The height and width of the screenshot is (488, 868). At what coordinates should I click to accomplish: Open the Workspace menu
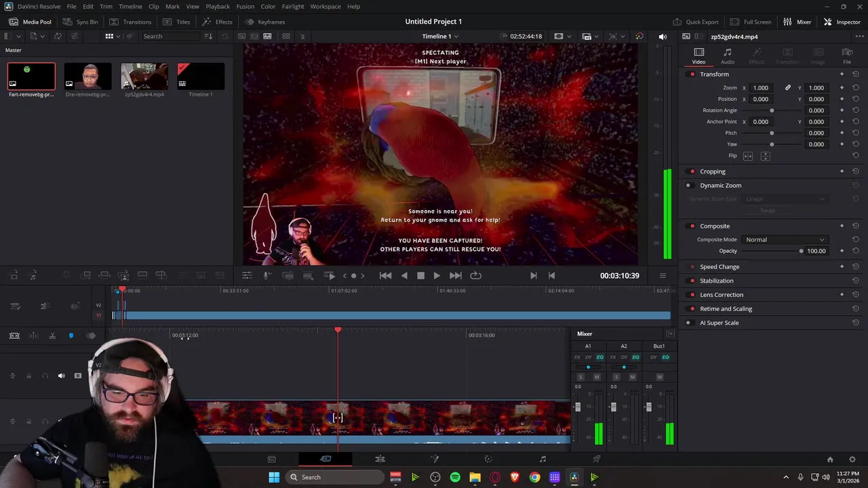tap(325, 6)
